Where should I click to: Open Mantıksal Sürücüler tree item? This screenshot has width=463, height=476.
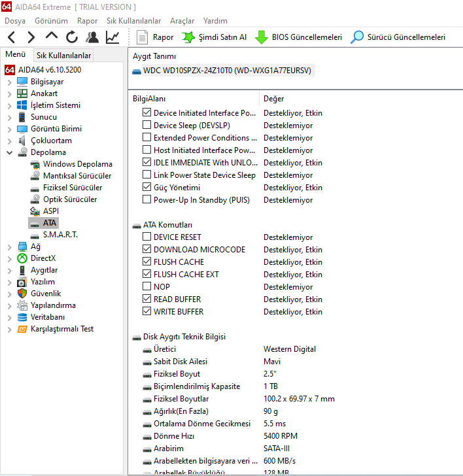pos(77,176)
